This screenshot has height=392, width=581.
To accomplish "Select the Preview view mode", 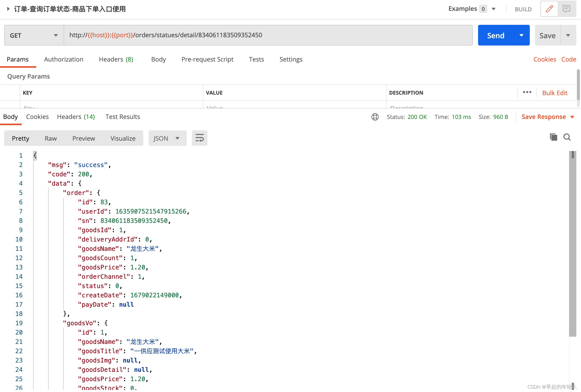I will (x=84, y=138).
